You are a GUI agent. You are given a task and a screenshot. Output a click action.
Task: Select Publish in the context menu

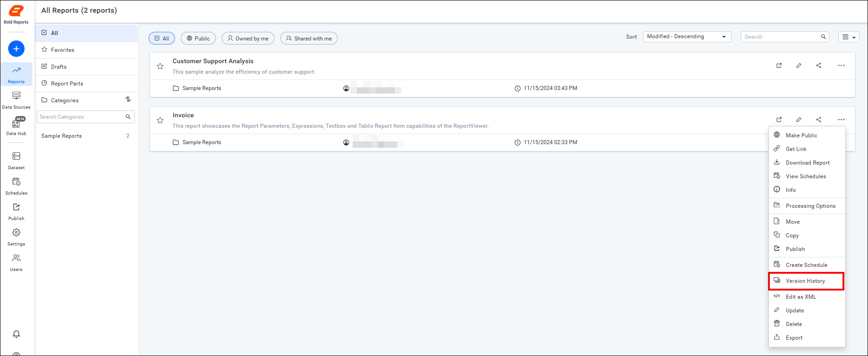coord(807,249)
